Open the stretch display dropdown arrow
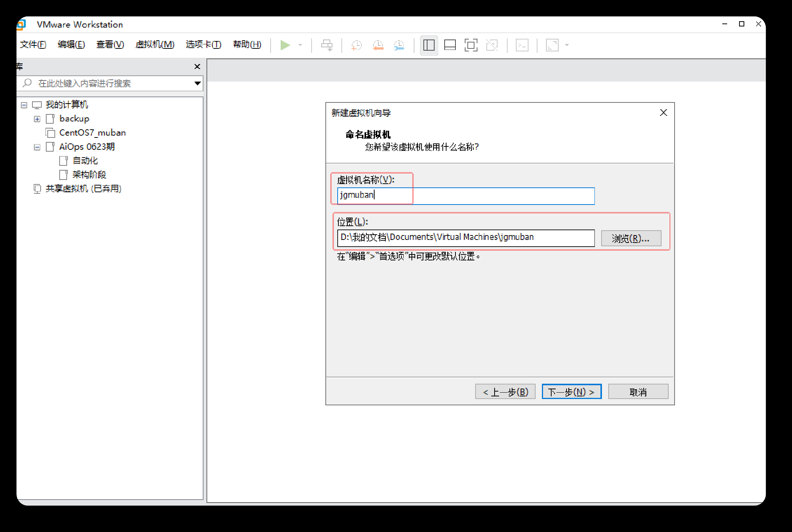 click(567, 45)
